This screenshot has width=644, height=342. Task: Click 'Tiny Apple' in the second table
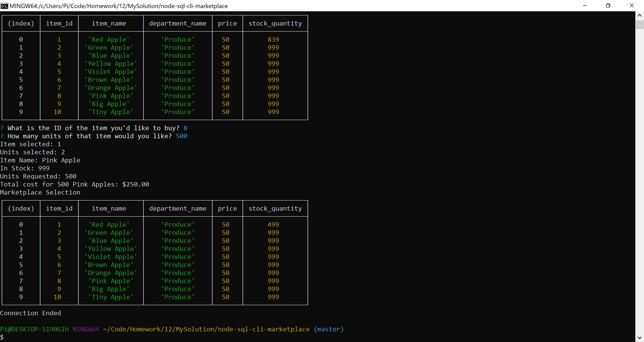point(111,297)
